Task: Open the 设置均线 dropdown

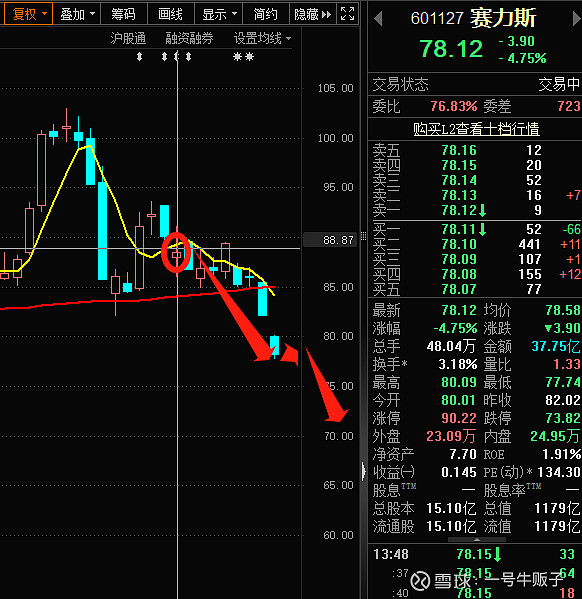Action: pos(262,38)
